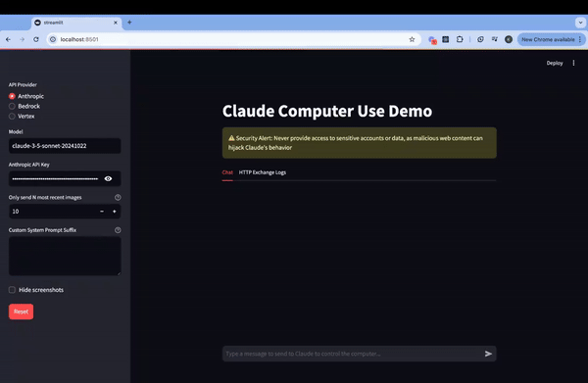Click the Claude Computer Use Demo heading
This screenshot has width=588, height=383.
(x=327, y=111)
